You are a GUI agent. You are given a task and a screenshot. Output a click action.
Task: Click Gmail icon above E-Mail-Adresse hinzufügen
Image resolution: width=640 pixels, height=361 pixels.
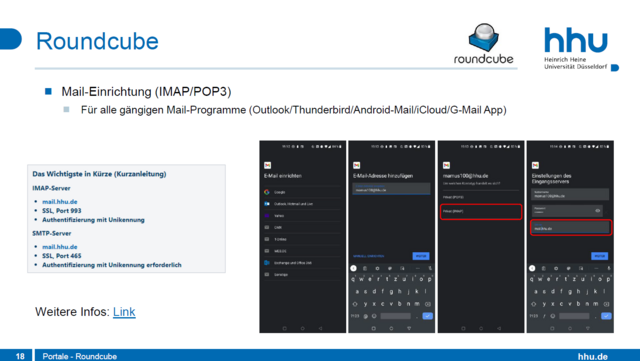click(356, 165)
